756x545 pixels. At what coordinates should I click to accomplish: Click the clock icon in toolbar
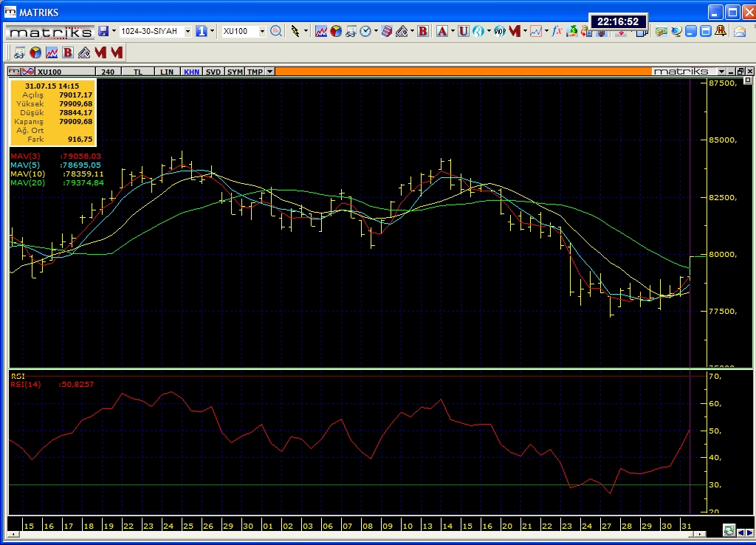click(x=365, y=31)
